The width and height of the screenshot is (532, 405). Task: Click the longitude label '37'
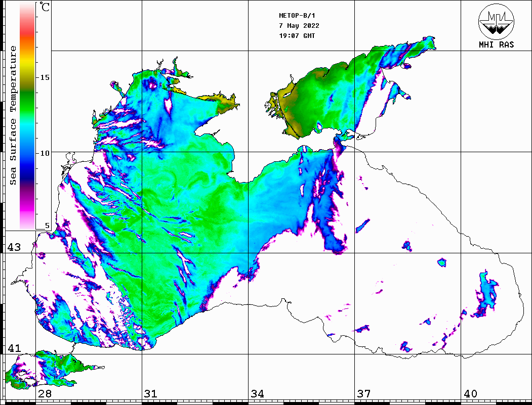pos(364,394)
